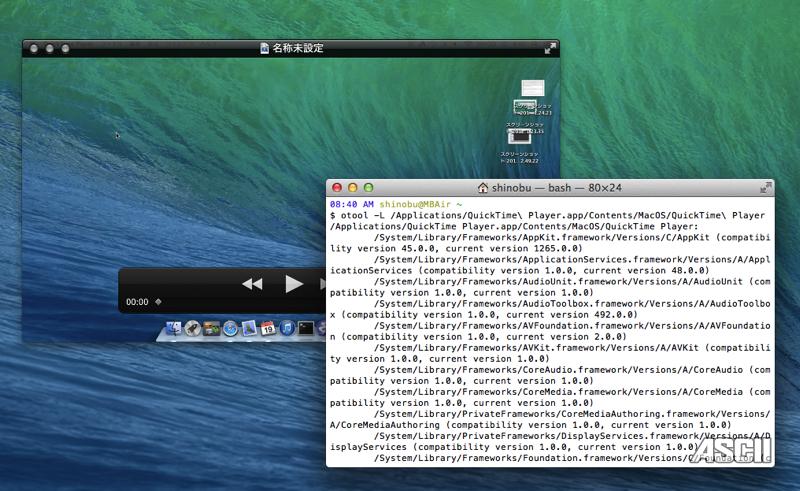This screenshot has height=491, width=800.
Task: Open Launchpad rocket icon in the Dock
Action: point(192,328)
